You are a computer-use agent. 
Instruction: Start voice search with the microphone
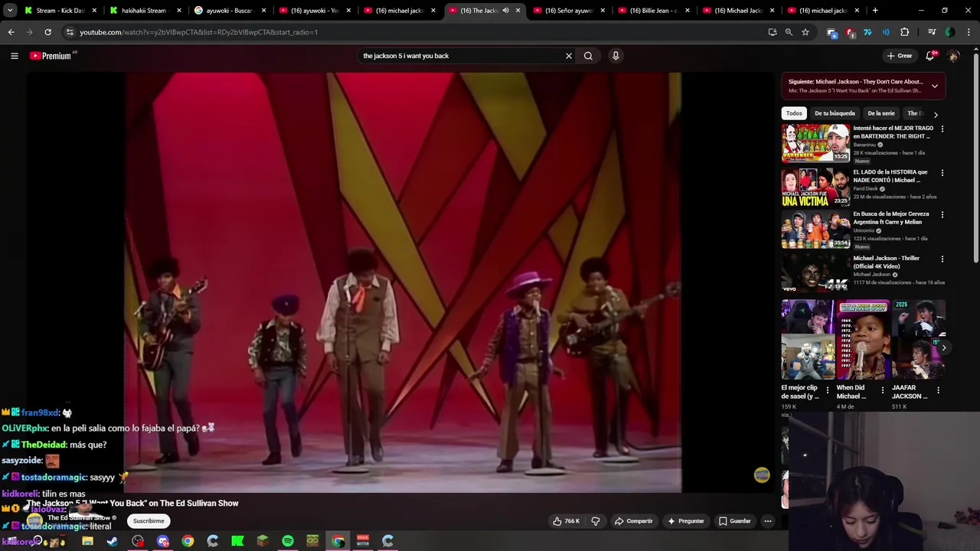coord(616,56)
